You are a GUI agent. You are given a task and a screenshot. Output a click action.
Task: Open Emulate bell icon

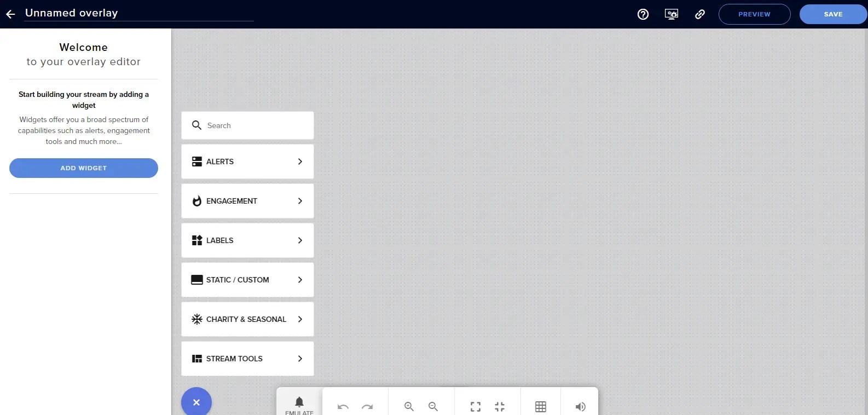tap(299, 402)
